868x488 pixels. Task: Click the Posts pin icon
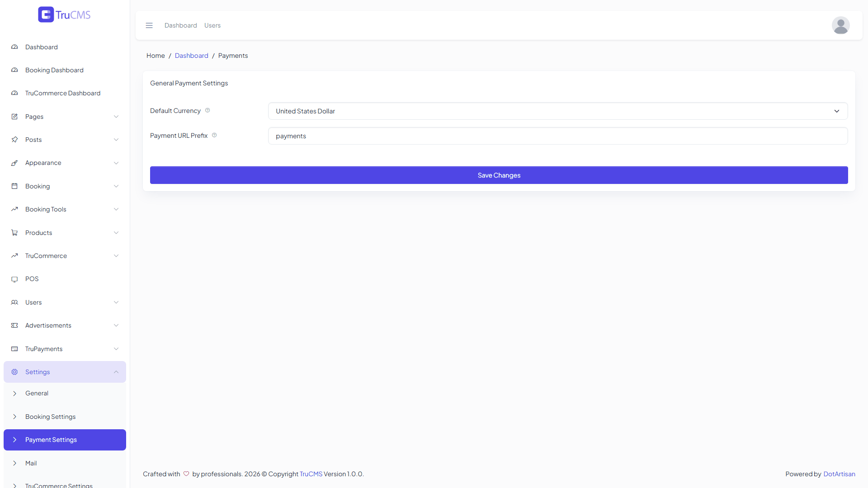(x=14, y=140)
